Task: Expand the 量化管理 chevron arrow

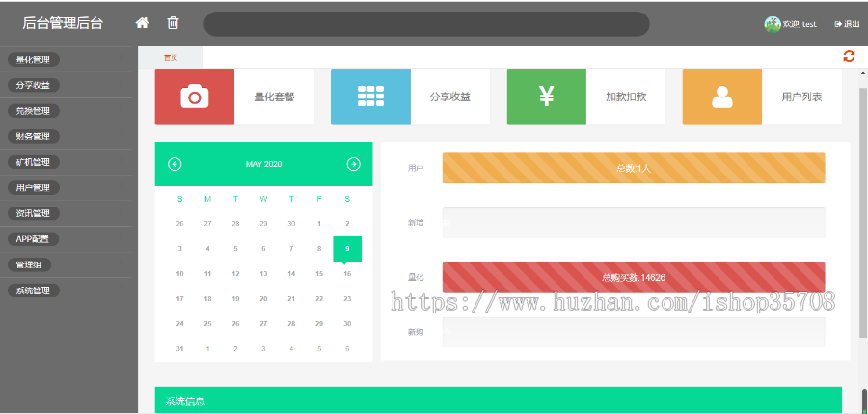Action: tap(122, 58)
